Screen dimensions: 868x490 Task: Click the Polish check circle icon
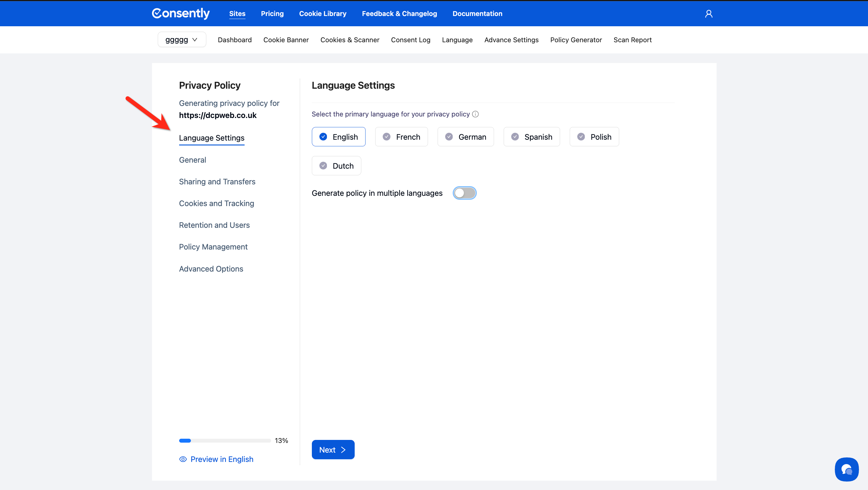point(581,137)
